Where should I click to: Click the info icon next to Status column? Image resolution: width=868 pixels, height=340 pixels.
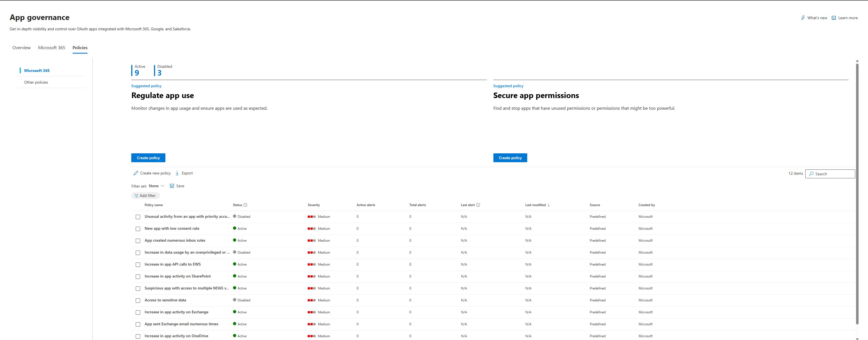[246, 205]
